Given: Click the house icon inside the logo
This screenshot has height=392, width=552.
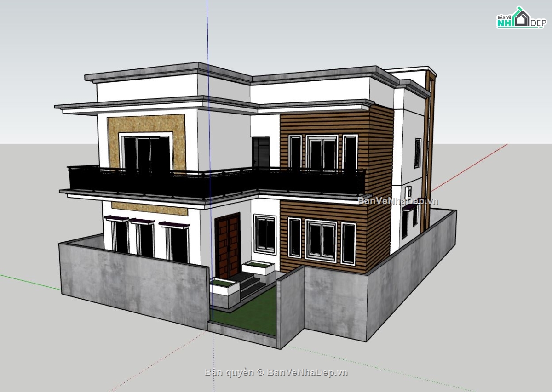Looking at the screenshot, I should tap(521, 17).
